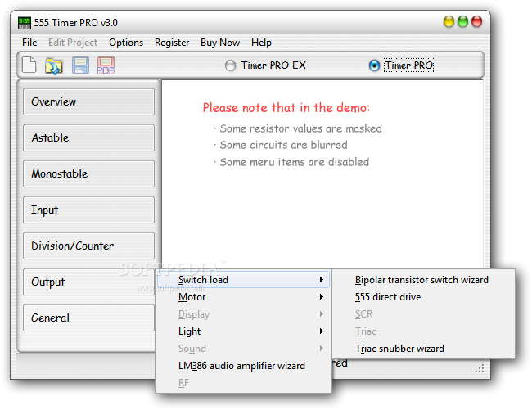Choose Switch load in the popup menu

pos(243,280)
